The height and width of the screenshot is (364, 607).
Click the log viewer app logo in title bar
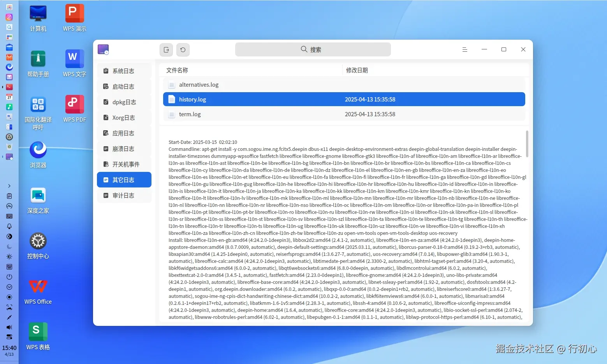(x=103, y=49)
